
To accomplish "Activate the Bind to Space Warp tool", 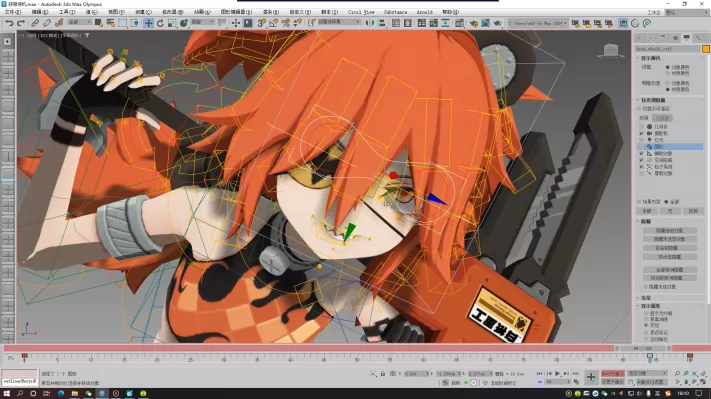I will pyautogui.click(x=58, y=23).
